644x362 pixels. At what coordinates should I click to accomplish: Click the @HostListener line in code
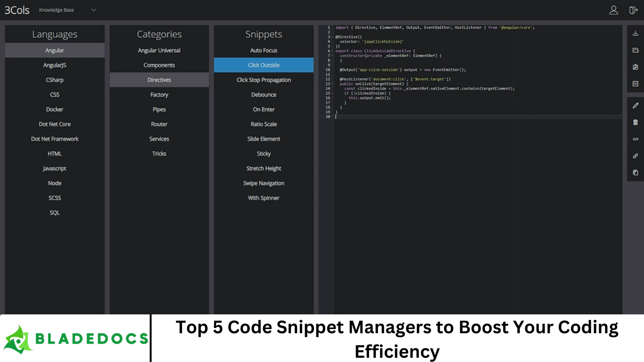395,79
